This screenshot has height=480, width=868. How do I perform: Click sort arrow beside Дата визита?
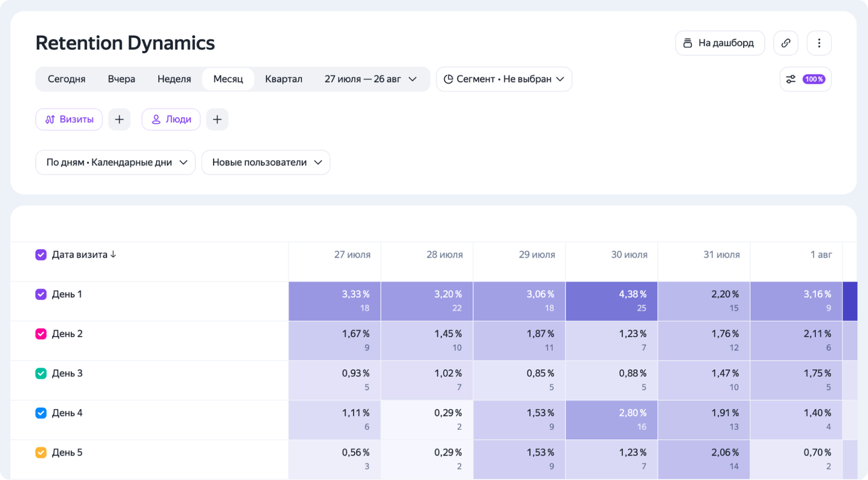(113, 254)
